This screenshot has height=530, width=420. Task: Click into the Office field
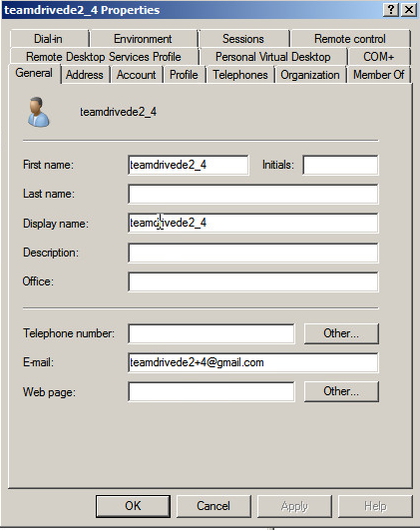[x=253, y=281]
